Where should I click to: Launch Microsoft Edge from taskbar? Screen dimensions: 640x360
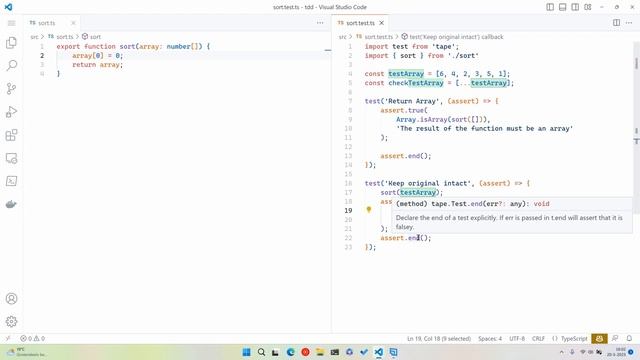(291, 352)
